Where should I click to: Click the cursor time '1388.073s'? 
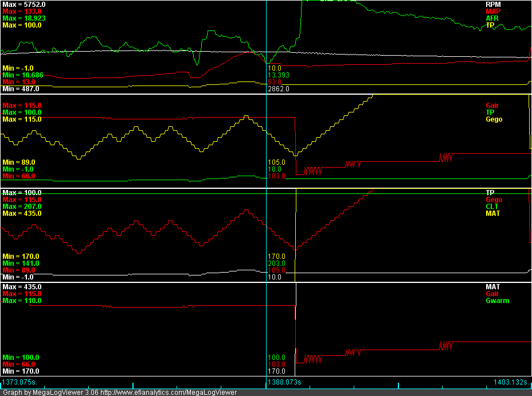(284, 382)
